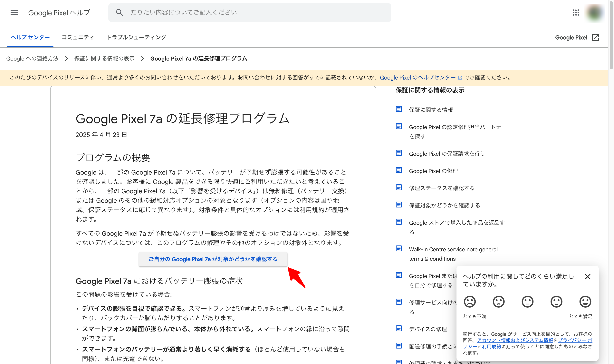Click the document icon beside デバイスの修理

[x=399, y=328]
